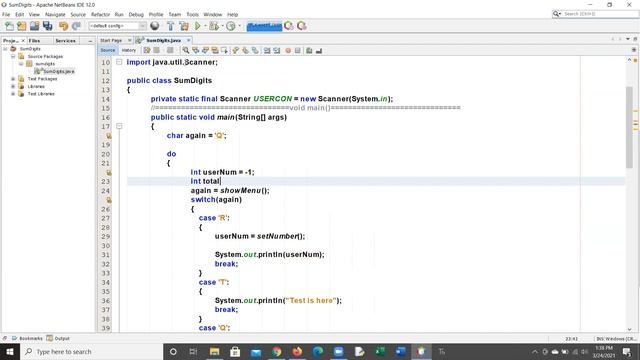This screenshot has height=360, width=640.
Task: Click the Find Previous Occurrence icon
Action: click(x=196, y=50)
